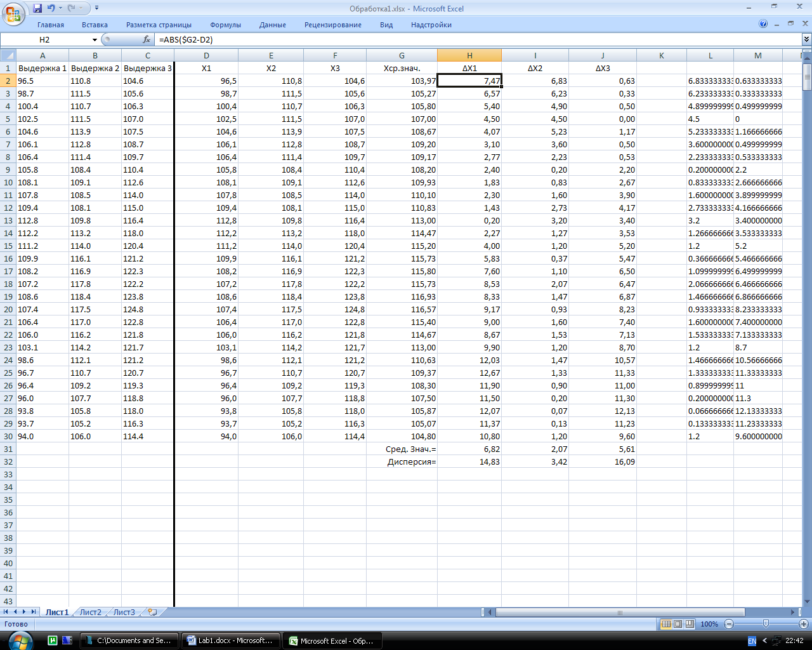The width and height of the screenshot is (812, 650).
Task: Open the Office button menu
Action: [13, 13]
